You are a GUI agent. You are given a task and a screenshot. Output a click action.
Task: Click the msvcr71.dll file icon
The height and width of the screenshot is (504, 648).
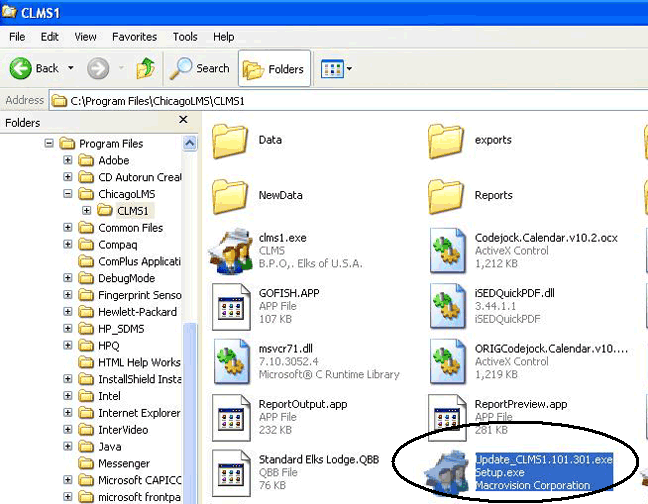point(234,356)
